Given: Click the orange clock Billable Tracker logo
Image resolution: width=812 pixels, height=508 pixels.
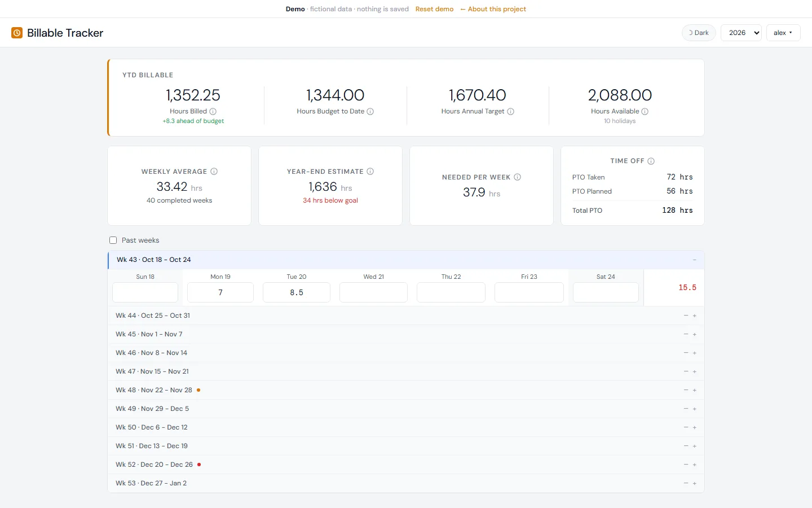Looking at the screenshot, I should (x=17, y=33).
